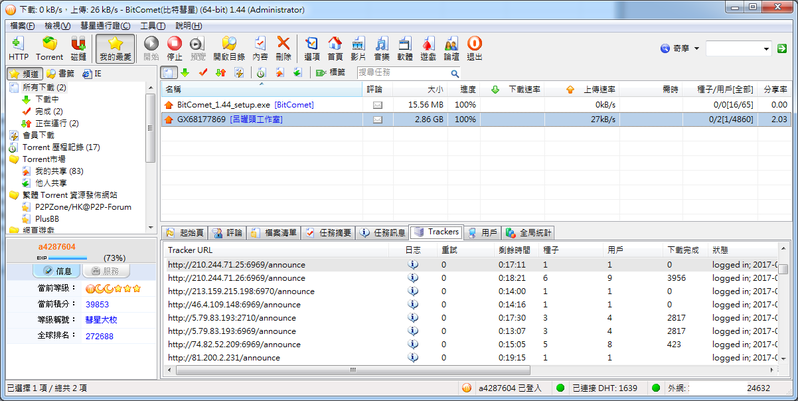Click the 論壇 forum icon

[451, 49]
